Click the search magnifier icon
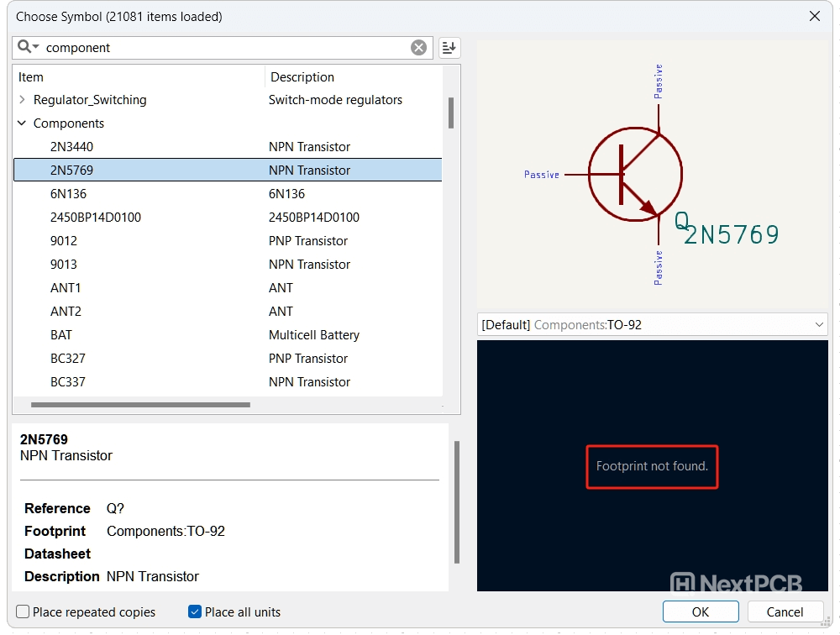The height and width of the screenshot is (635, 840). [x=25, y=48]
